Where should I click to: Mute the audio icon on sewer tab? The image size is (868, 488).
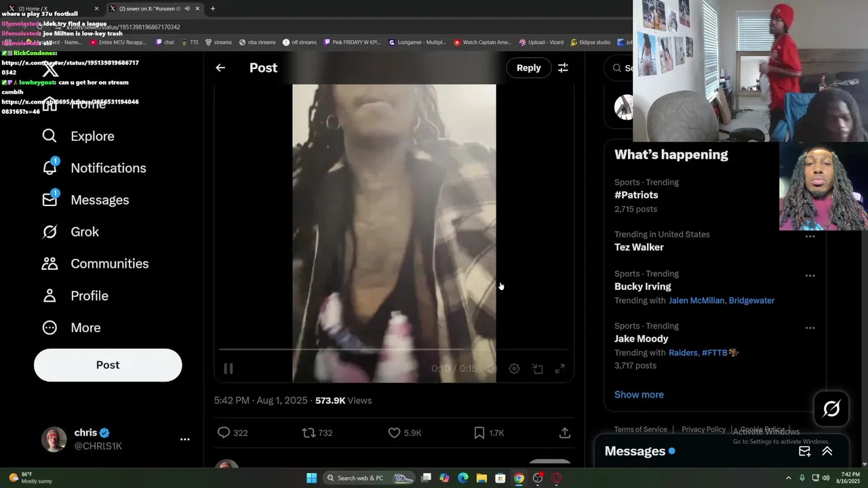tap(187, 9)
